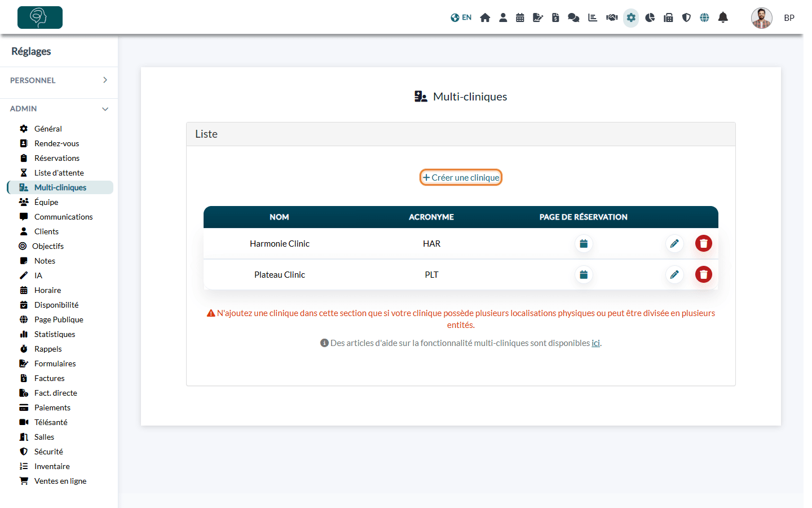Viewport: 812px width, 508px height.
Task: Collapse the ADMIN section
Action: click(x=59, y=108)
